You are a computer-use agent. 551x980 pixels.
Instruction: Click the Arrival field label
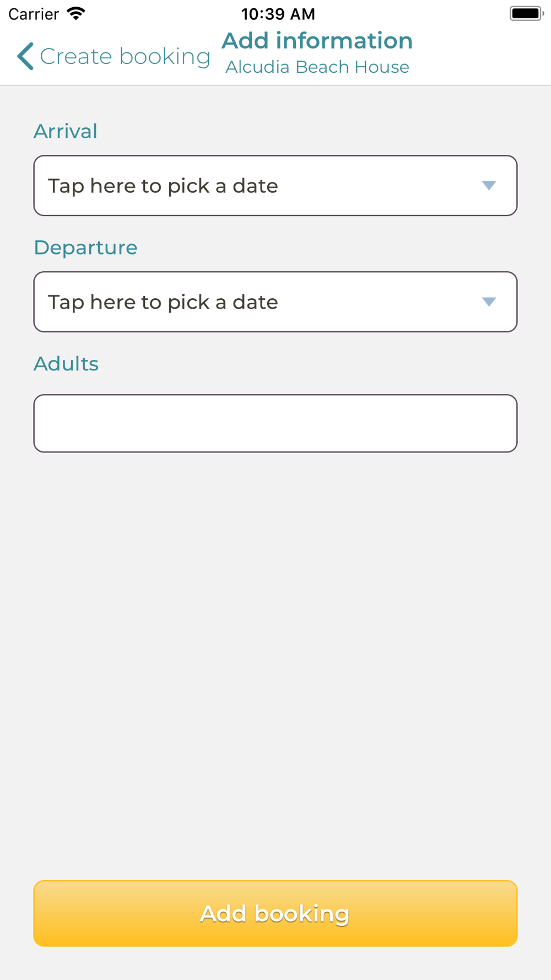coord(66,132)
